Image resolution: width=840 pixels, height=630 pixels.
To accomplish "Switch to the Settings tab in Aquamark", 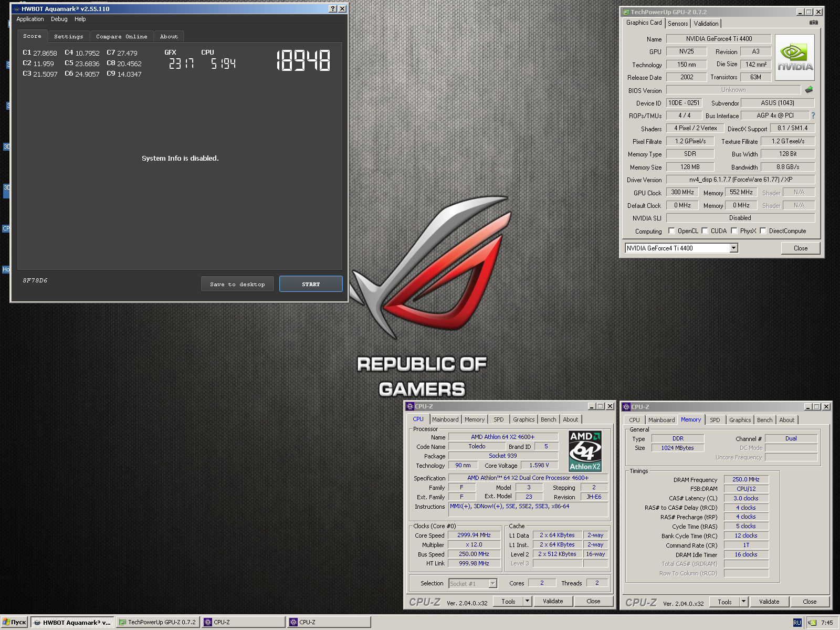I will 69,37.
